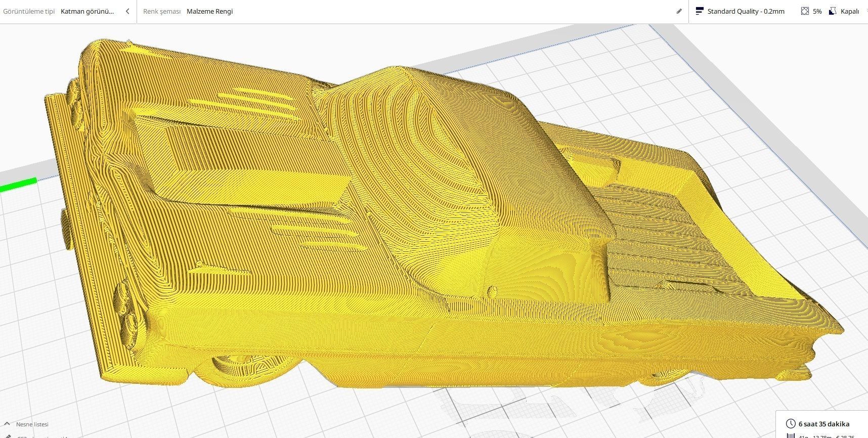868x438 pixels.
Task: Open Standard Quality - 0.2mm print settings
Action: pyautogui.click(x=746, y=11)
